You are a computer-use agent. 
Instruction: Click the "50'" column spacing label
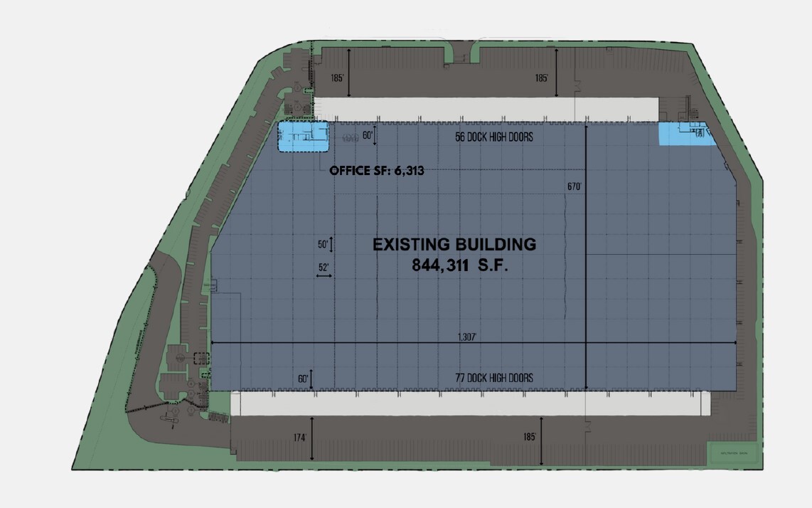(323, 244)
